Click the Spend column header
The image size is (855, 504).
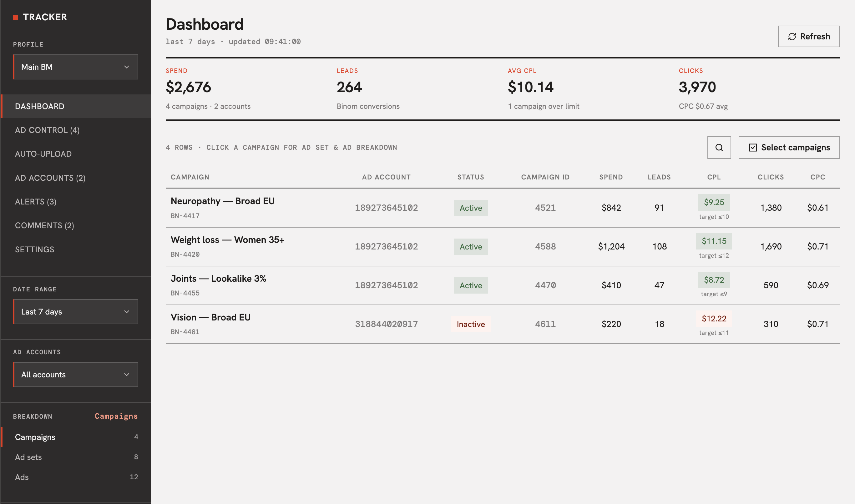pos(611,177)
